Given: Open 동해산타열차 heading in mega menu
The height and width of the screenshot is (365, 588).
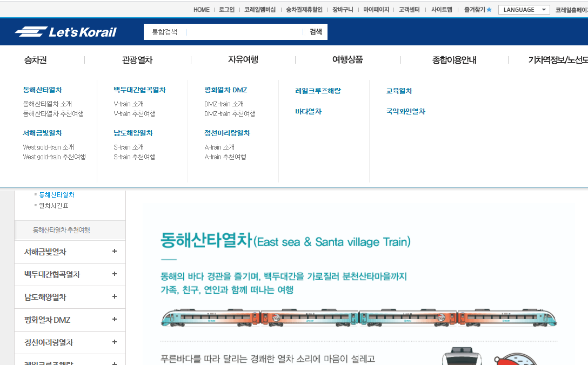Looking at the screenshot, I should click(42, 90).
